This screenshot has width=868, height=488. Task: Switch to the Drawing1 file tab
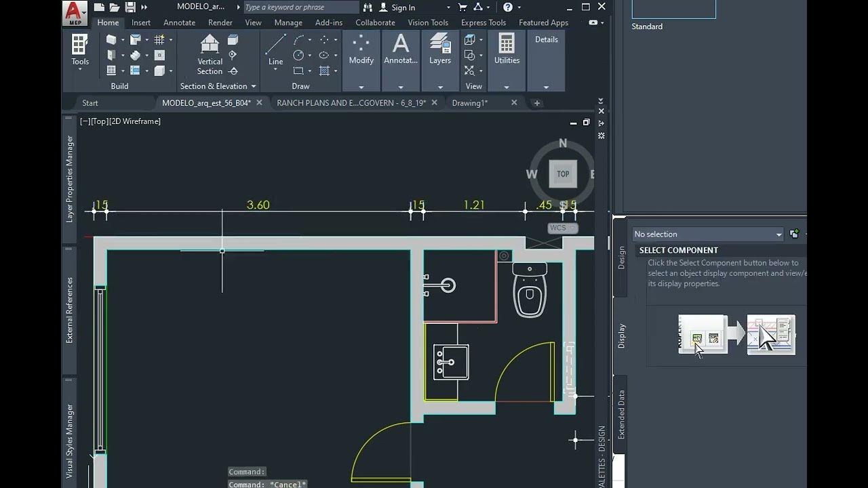pos(470,103)
